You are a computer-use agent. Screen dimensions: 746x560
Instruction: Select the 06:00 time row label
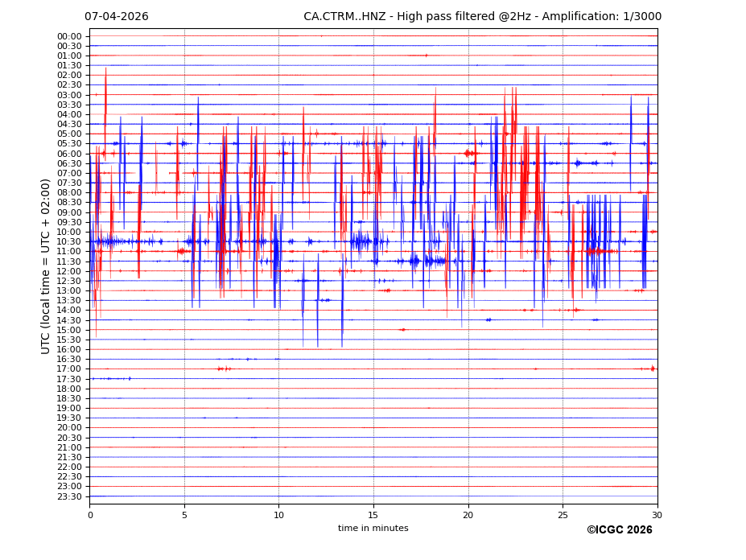pos(68,154)
